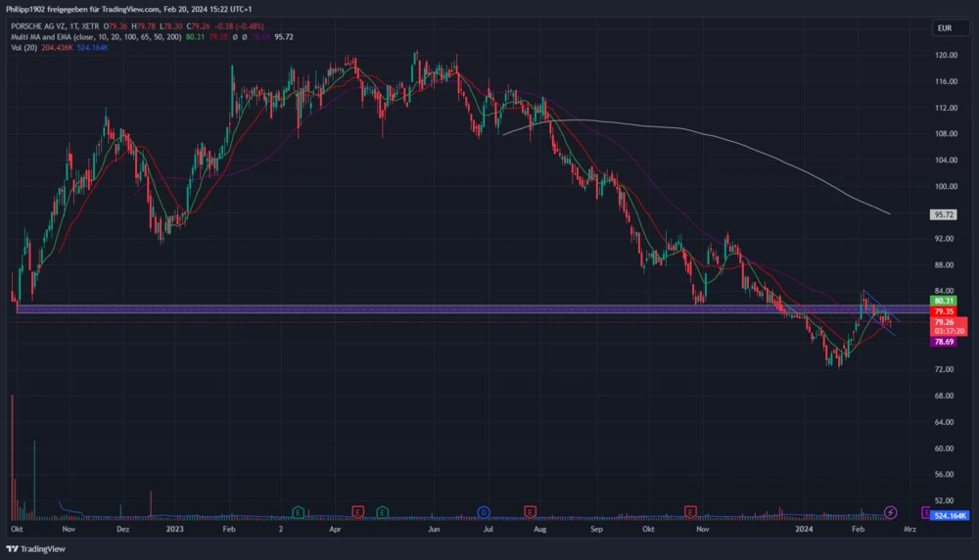Click the 2024 label on the time axis

804,529
